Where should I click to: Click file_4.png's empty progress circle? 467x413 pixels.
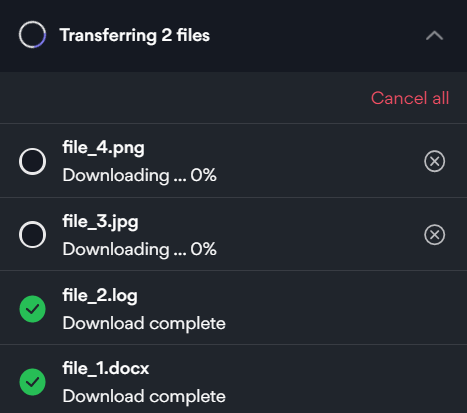point(32,161)
